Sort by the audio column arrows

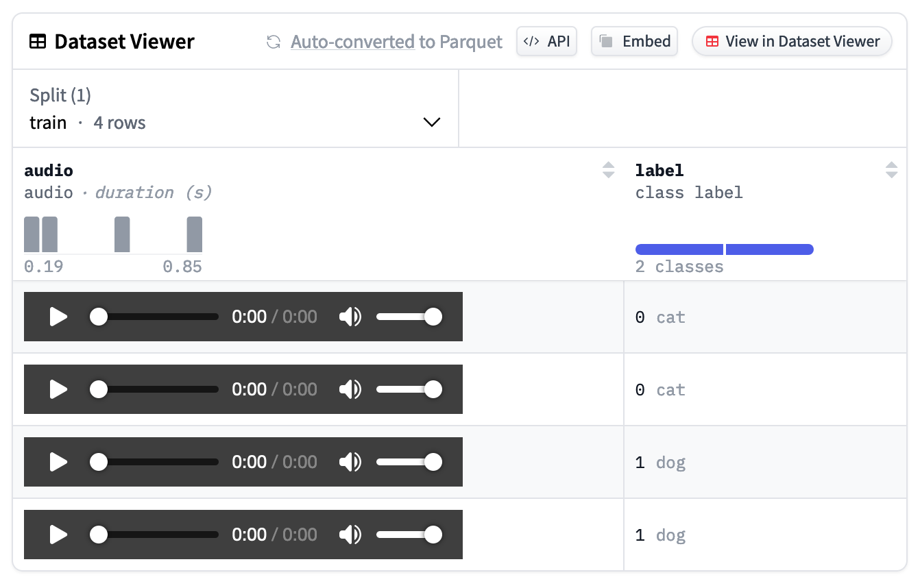point(608,170)
